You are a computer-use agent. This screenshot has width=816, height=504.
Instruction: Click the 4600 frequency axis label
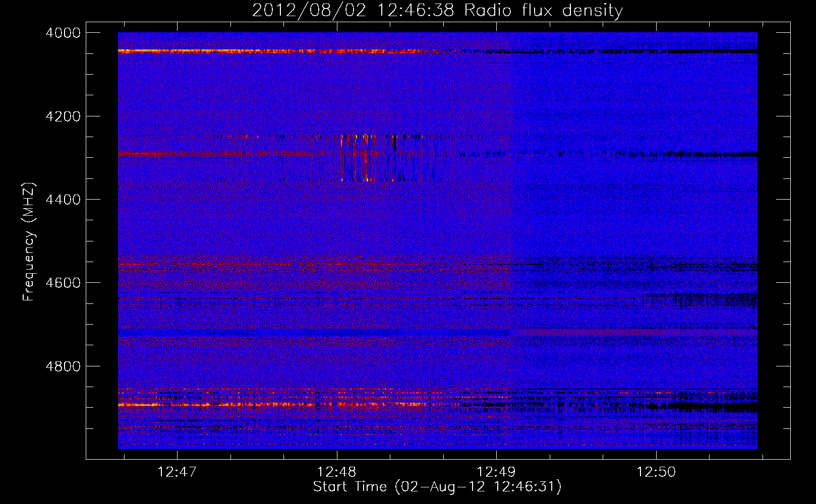coord(63,283)
